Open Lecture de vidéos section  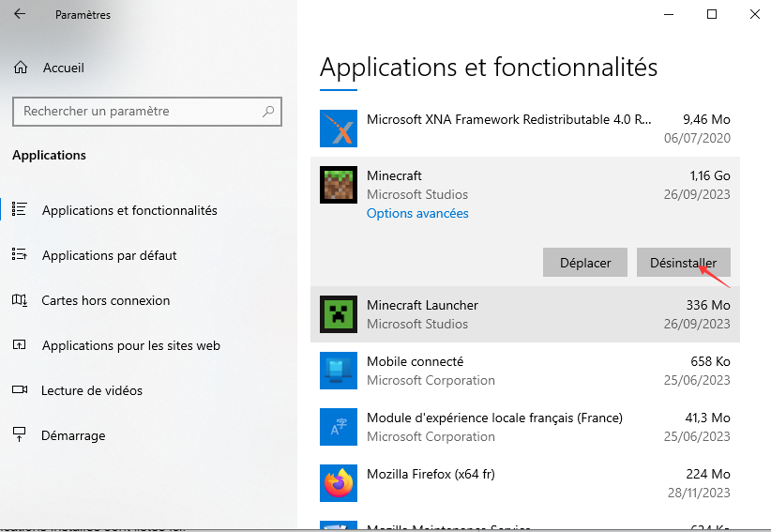[x=92, y=391]
